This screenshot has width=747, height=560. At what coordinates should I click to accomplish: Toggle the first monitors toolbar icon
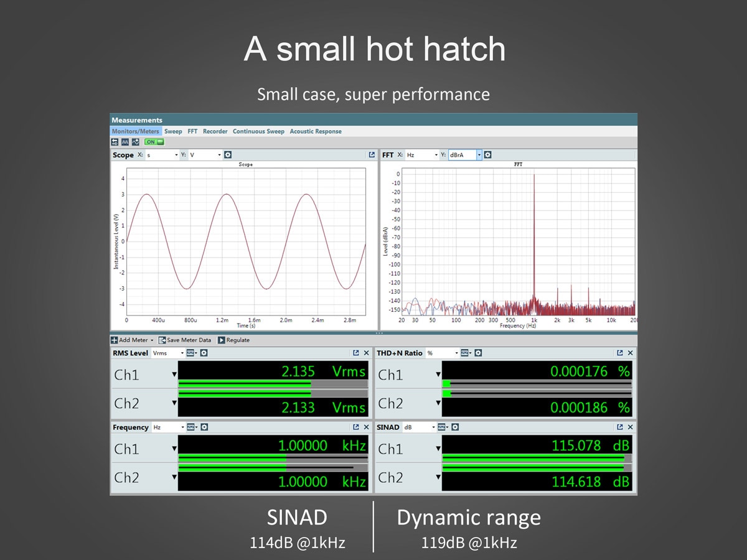115,142
